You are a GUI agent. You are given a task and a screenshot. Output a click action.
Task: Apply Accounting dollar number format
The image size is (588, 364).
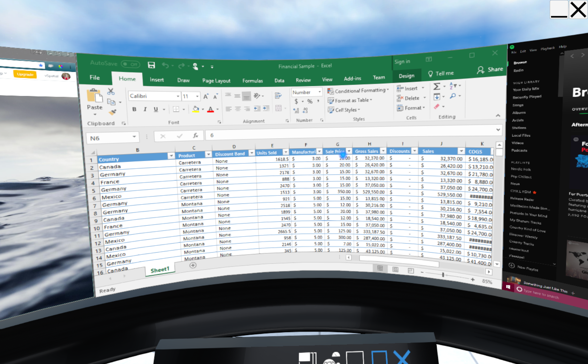coord(296,101)
